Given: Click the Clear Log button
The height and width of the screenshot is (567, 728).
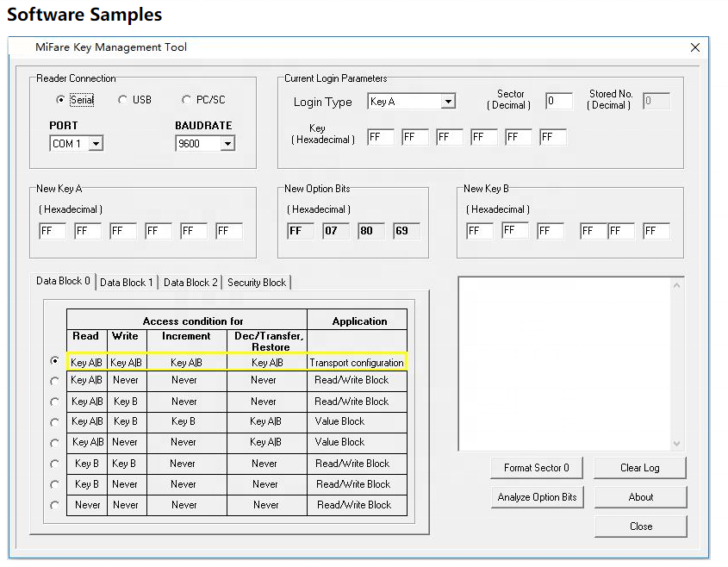Looking at the screenshot, I should pos(640,468).
